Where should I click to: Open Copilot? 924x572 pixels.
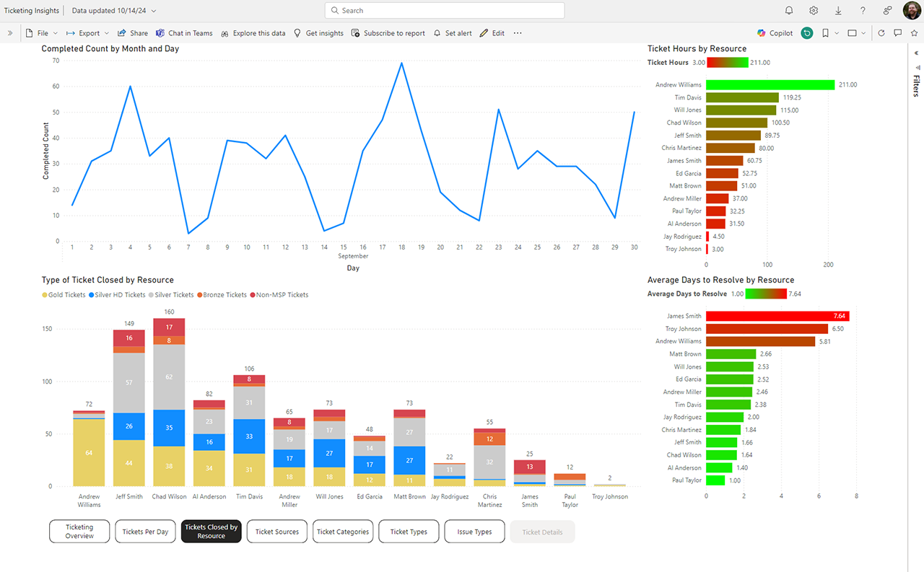(x=775, y=33)
